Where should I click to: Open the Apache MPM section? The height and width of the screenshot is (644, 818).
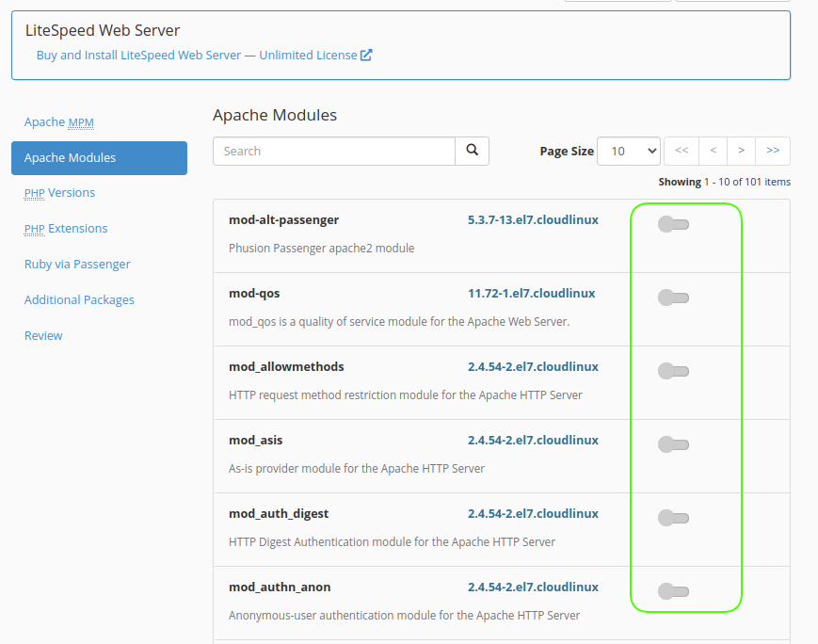(x=59, y=121)
